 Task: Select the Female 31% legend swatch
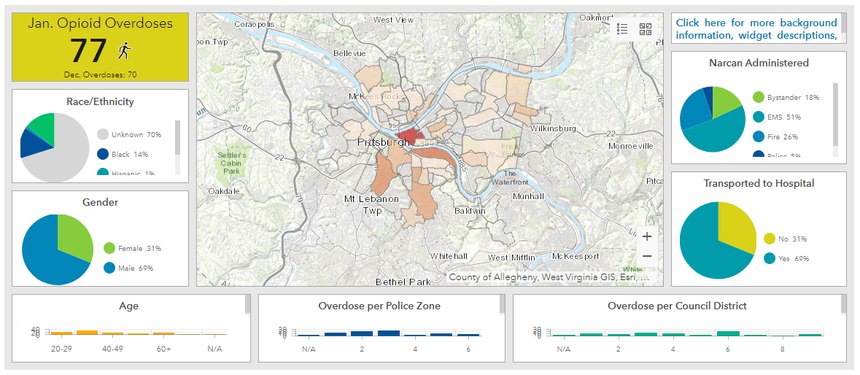(x=109, y=248)
